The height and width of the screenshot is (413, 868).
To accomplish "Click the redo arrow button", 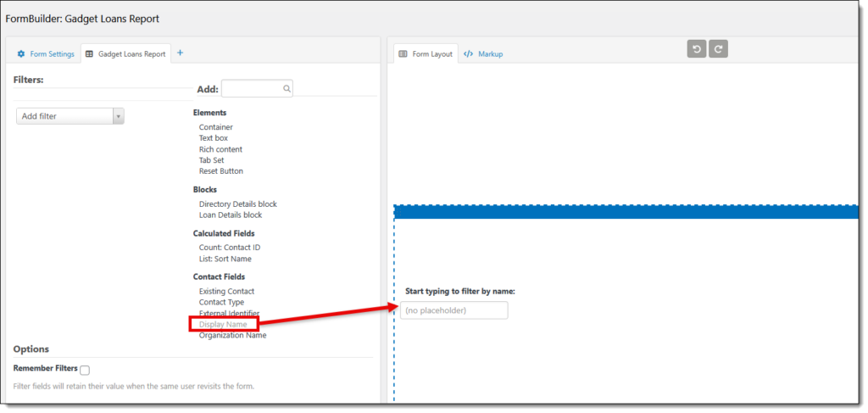I will [x=718, y=48].
